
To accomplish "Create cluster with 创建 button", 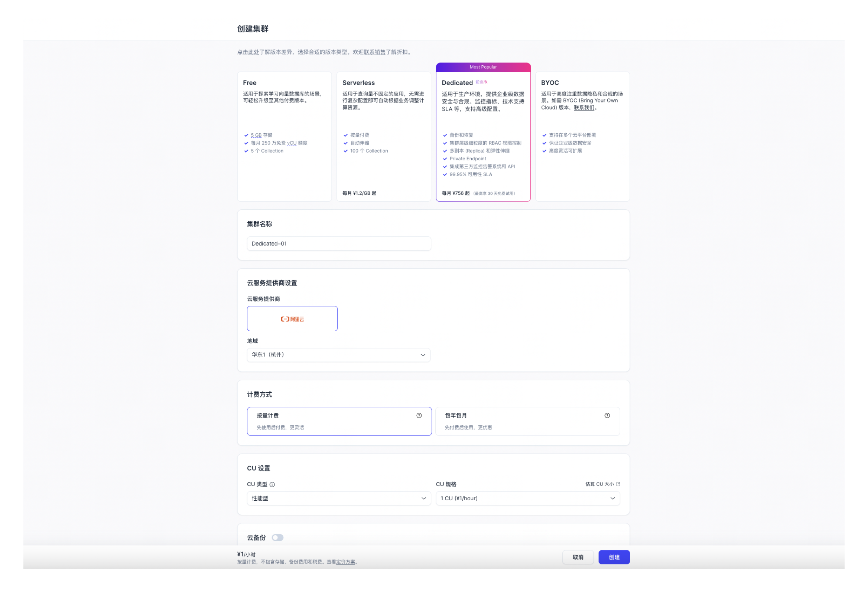I will [x=614, y=558].
